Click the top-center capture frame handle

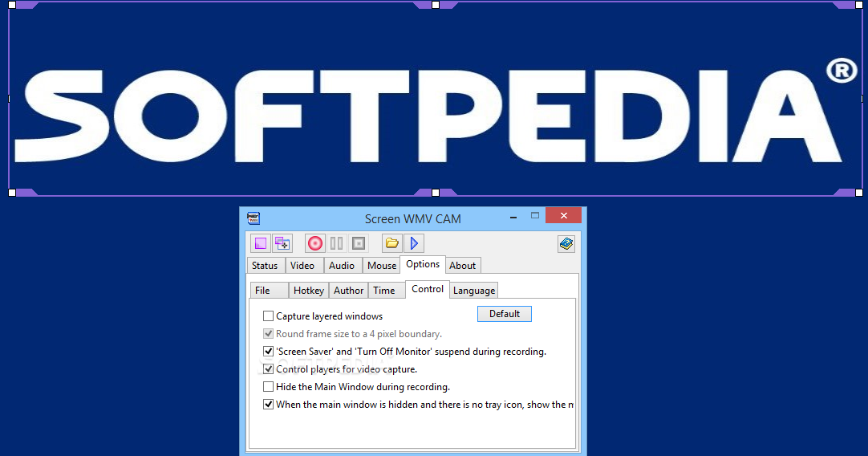point(436,5)
